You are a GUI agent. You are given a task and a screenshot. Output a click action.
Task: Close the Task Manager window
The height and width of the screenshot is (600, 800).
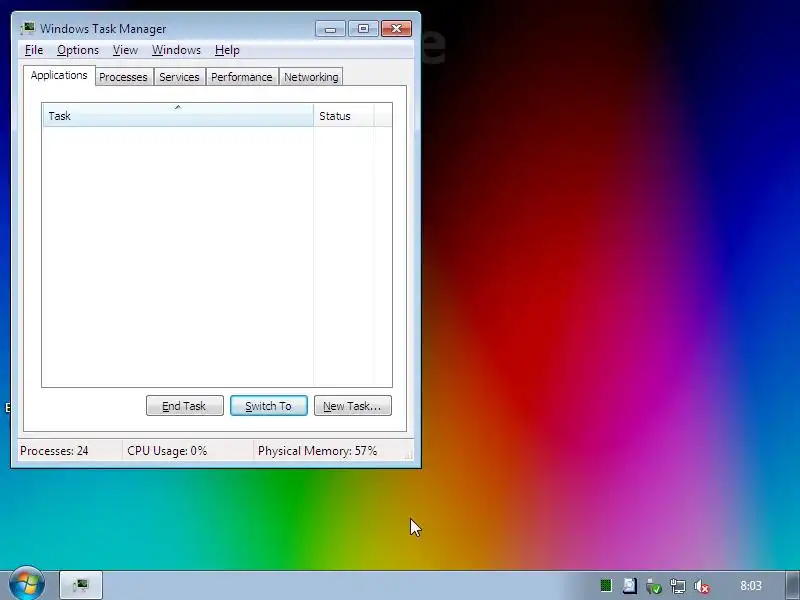click(396, 29)
